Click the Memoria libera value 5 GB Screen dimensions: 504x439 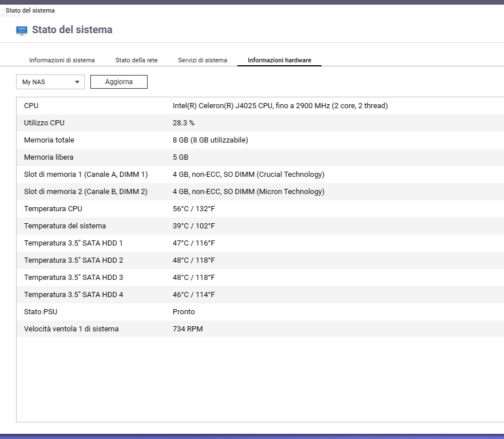180,157
